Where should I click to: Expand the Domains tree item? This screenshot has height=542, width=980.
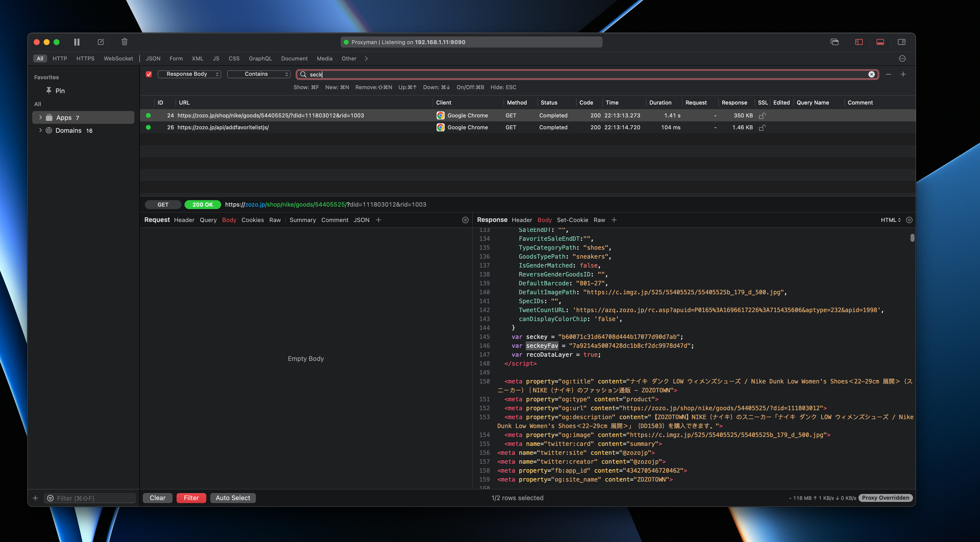(40, 130)
